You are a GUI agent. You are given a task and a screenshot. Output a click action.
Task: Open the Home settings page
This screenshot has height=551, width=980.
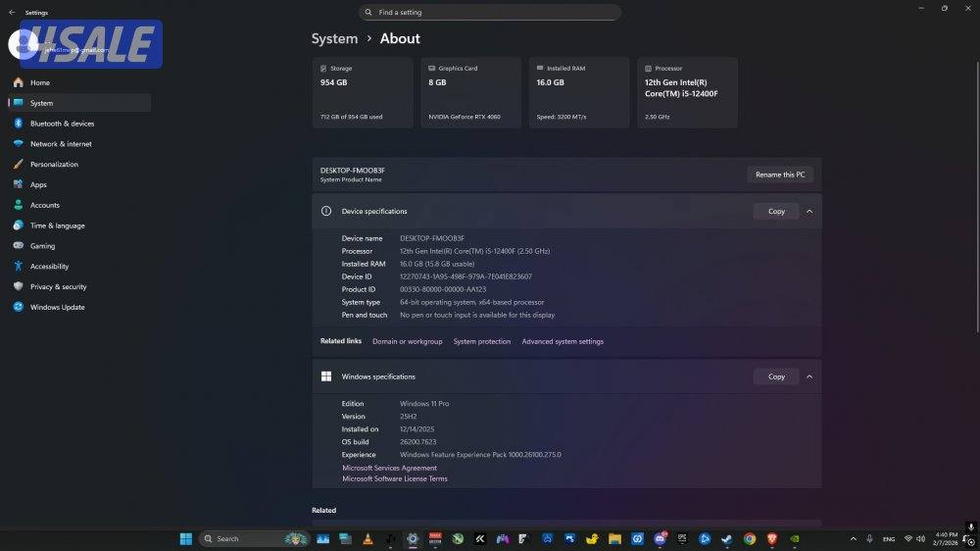(79, 82)
